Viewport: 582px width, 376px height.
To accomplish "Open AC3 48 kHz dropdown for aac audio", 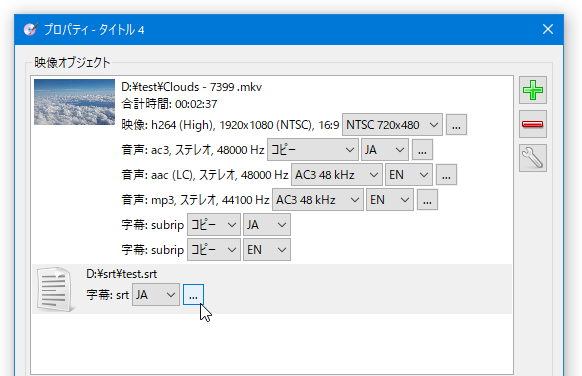I will [337, 175].
